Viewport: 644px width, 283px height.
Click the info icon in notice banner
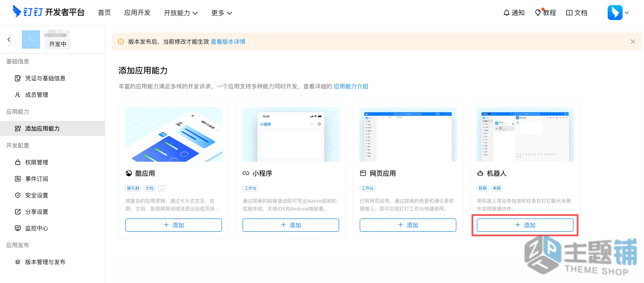tap(121, 42)
